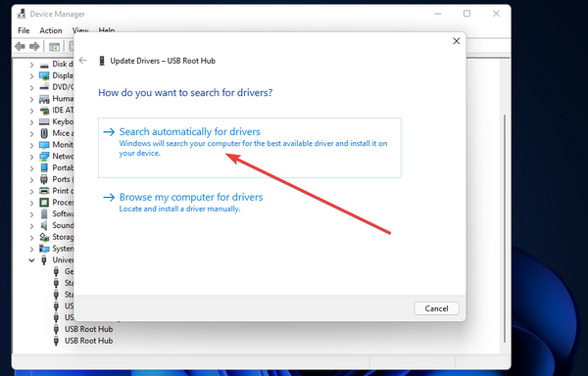Click the show/hide console tree toolbar icon
The image size is (588, 376).
pyautogui.click(x=54, y=47)
